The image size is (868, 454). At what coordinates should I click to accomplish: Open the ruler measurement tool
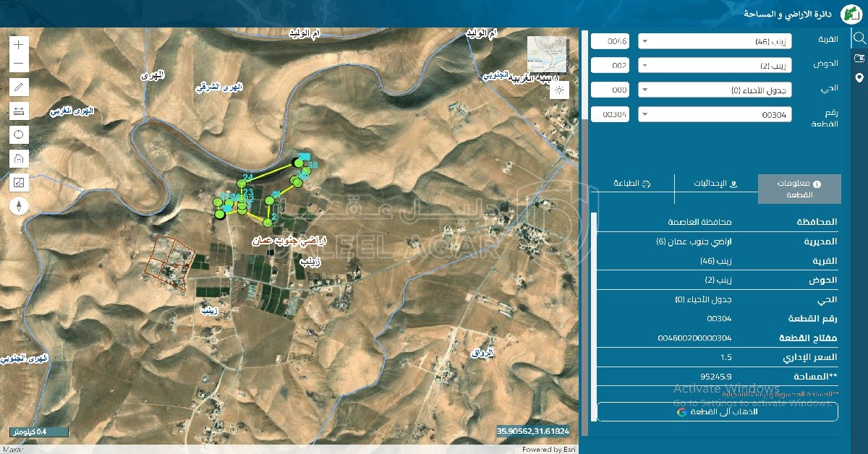(x=19, y=111)
